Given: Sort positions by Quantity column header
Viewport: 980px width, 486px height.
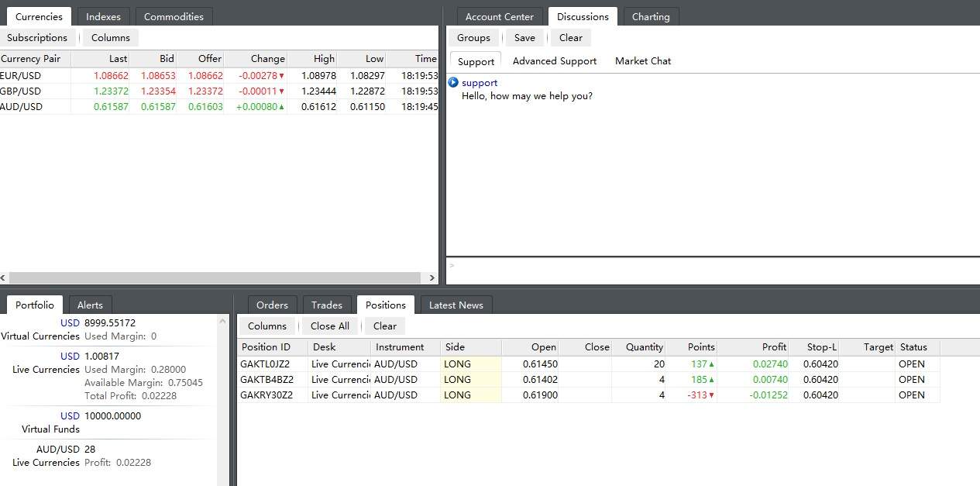Looking at the screenshot, I should click(638, 346).
